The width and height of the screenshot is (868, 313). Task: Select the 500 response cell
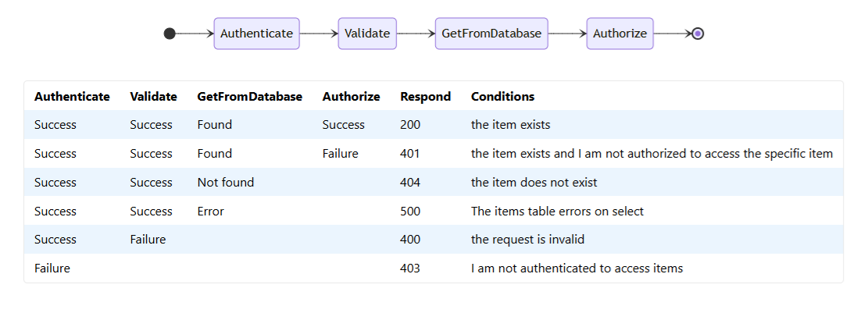click(x=410, y=212)
